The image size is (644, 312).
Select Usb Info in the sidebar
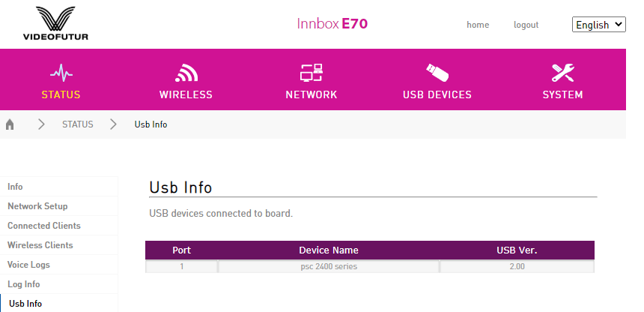click(25, 304)
